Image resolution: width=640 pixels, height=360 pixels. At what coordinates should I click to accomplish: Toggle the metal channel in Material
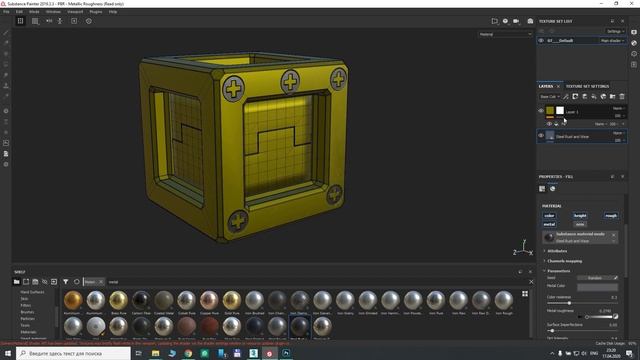(x=549, y=224)
